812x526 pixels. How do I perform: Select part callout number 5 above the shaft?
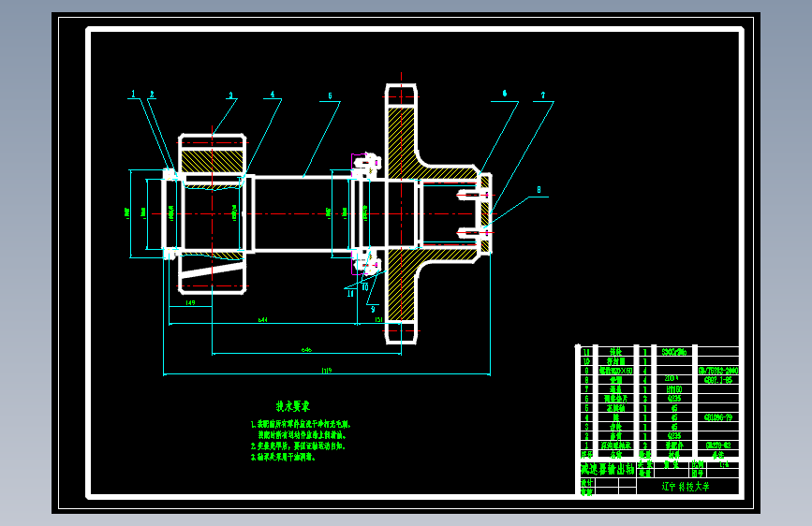click(330, 95)
